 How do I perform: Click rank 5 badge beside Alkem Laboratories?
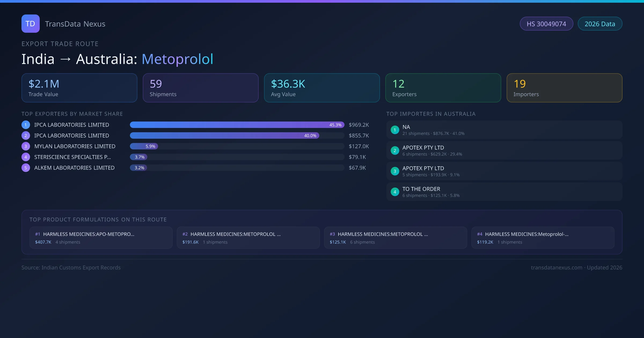coord(25,168)
